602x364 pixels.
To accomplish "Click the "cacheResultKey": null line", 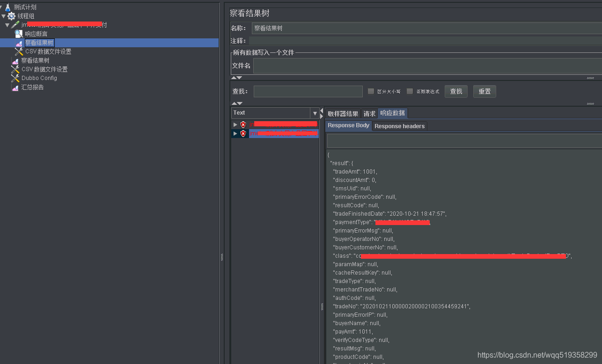I will pos(362,273).
